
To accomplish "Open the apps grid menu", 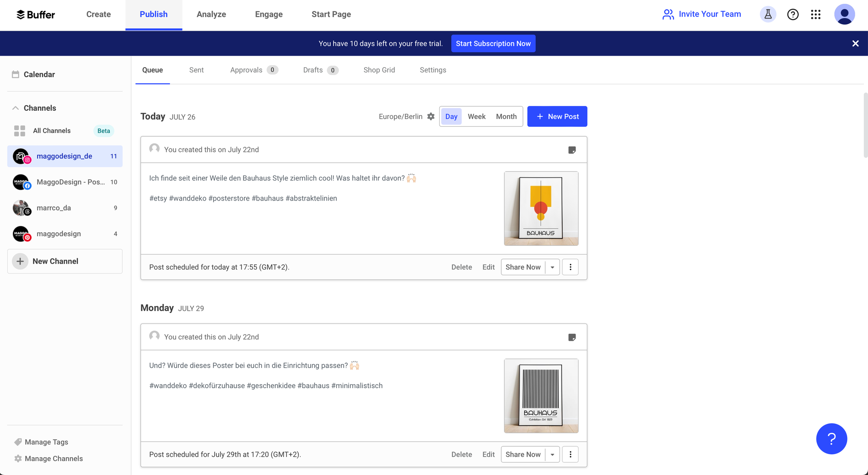I will (815, 14).
